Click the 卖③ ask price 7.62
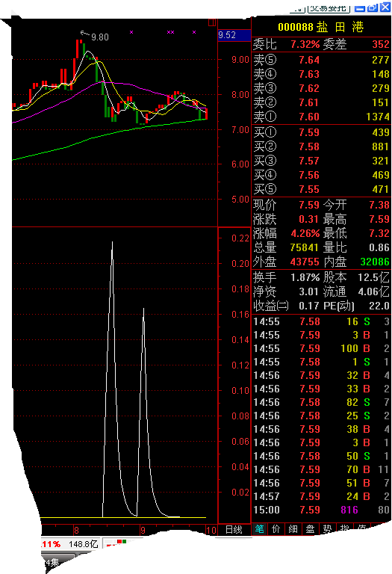 pyautogui.click(x=309, y=89)
